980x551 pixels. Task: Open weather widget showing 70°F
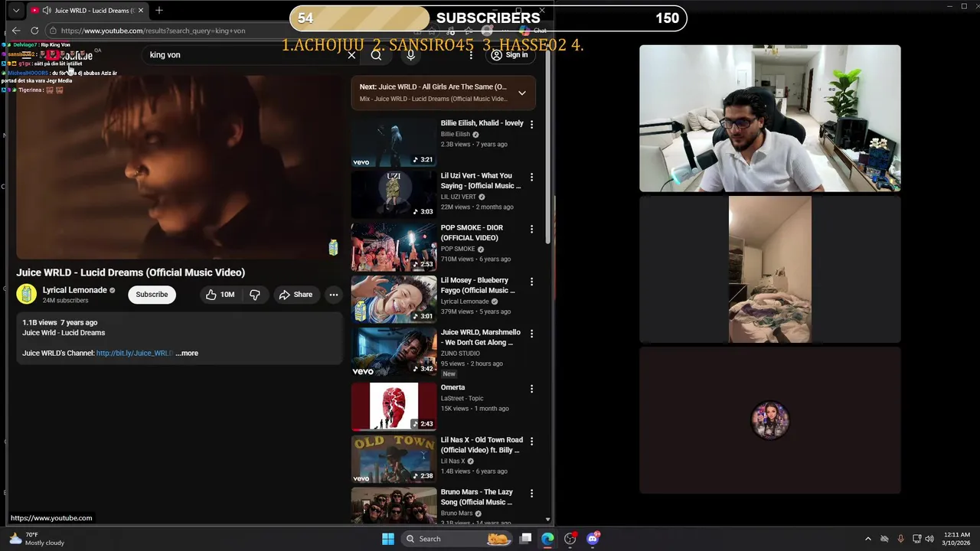(37, 539)
